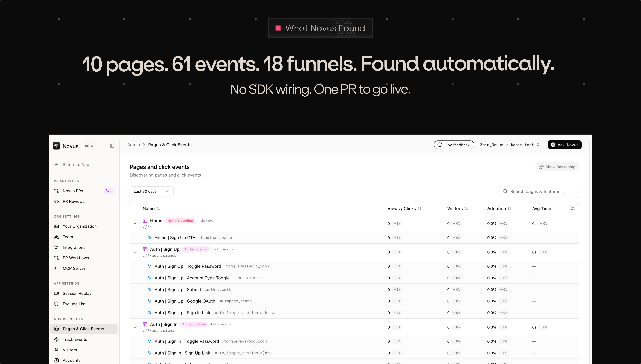The height and width of the screenshot is (364, 641).
Task: Click the Show Reasoning button
Action: (x=557, y=167)
